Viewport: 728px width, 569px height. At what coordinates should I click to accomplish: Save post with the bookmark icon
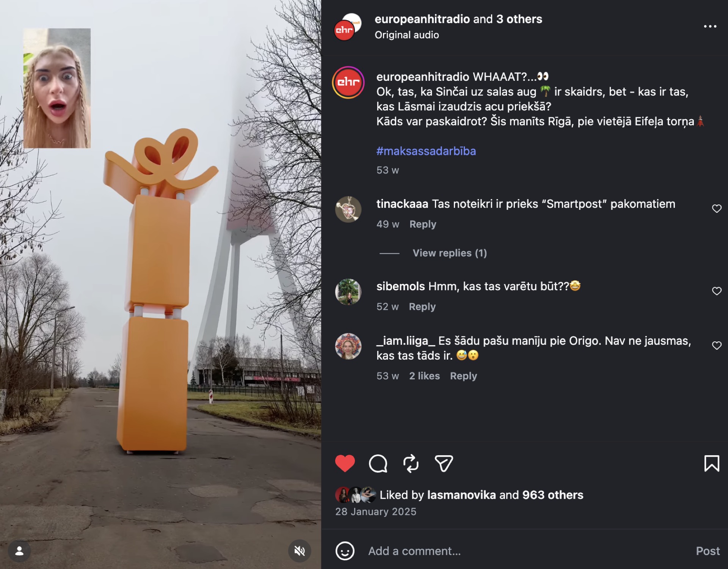coord(712,463)
